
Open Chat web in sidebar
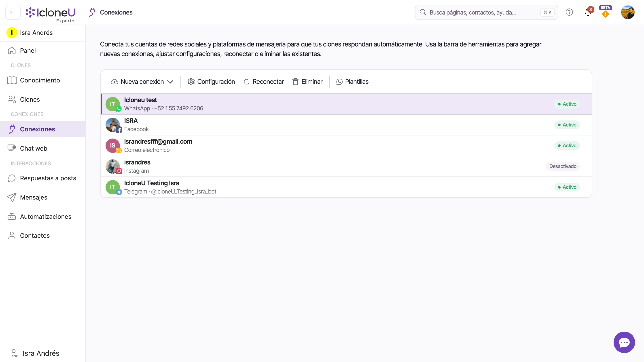click(x=43, y=148)
